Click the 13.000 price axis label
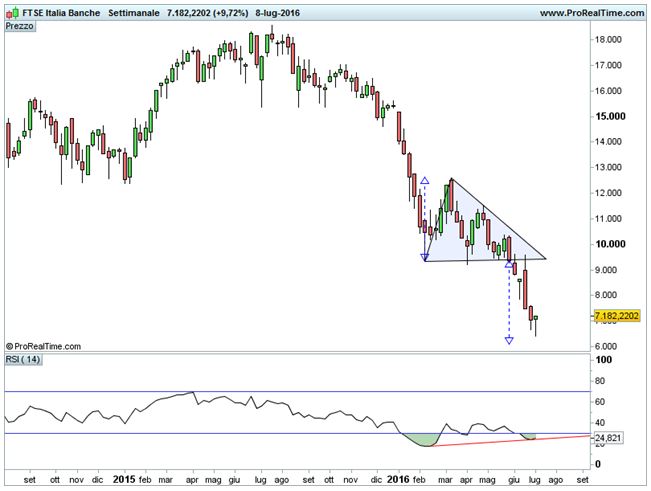651x491 pixels. (x=608, y=167)
